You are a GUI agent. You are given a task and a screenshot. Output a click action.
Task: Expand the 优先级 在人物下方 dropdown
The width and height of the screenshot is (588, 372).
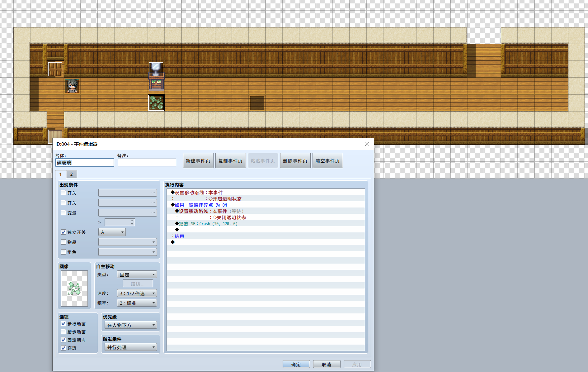131,325
